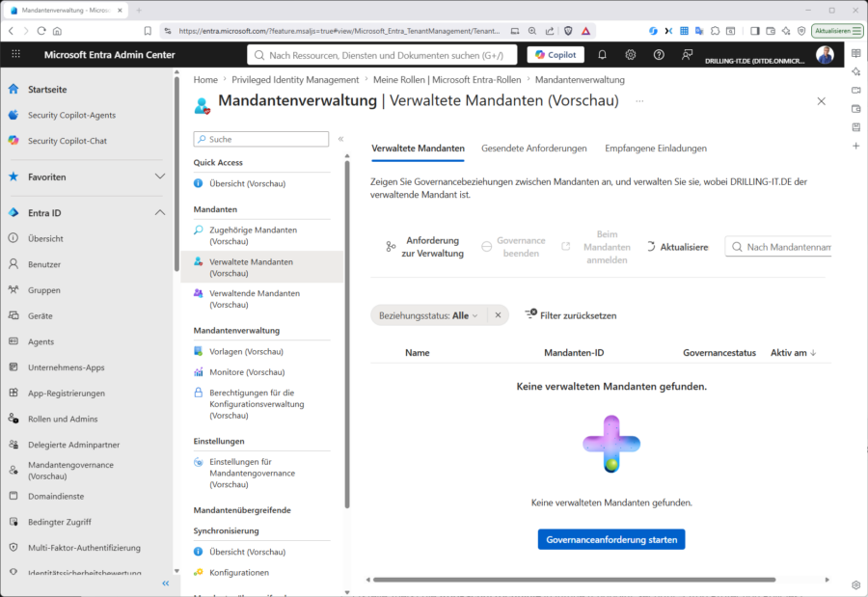Select Verwaltete Mandanten (Vorschau) menu item
This screenshot has height=597, width=868.
coord(261,267)
